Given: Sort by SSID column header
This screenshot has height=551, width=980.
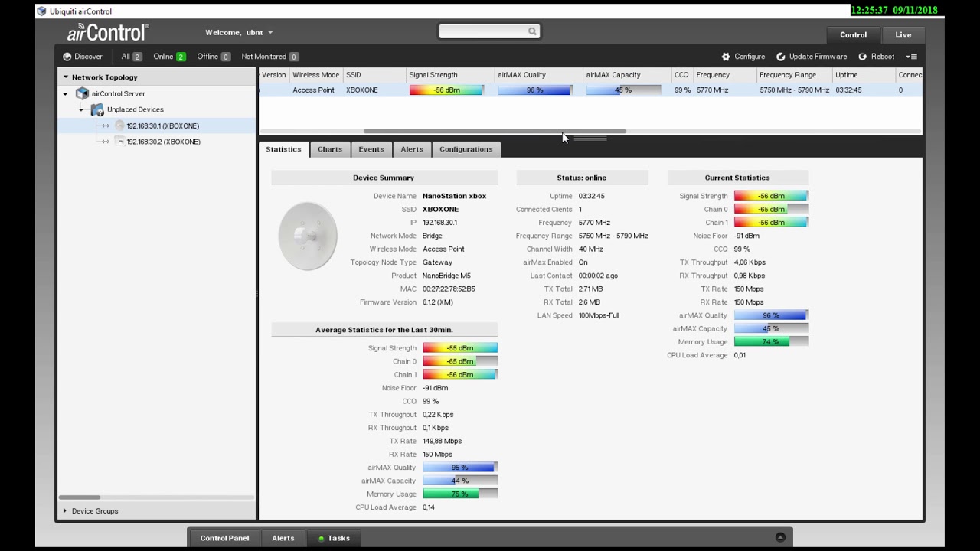Looking at the screenshot, I should pos(374,75).
